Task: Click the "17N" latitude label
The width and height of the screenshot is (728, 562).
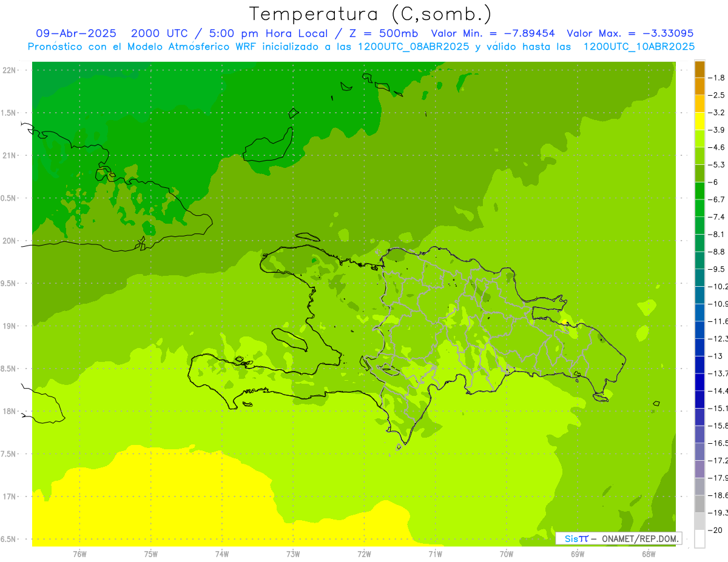Action: point(10,497)
